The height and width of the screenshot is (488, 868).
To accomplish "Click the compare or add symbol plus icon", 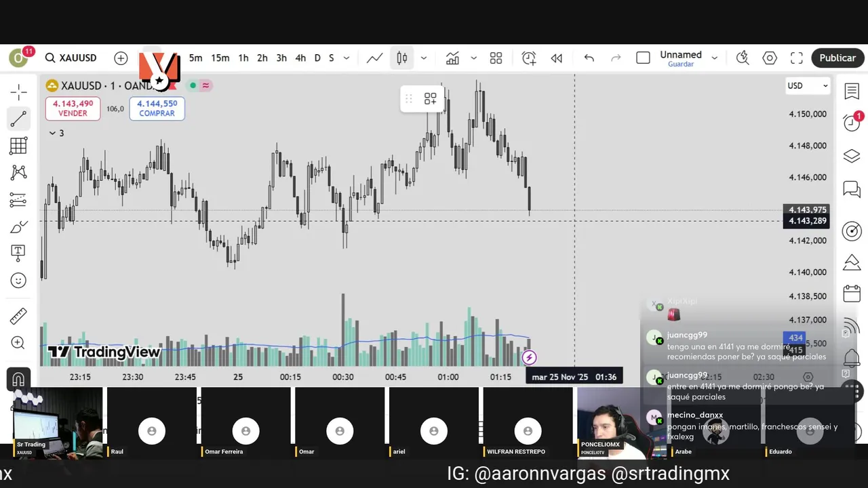I will pyautogui.click(x=121, y=58).
